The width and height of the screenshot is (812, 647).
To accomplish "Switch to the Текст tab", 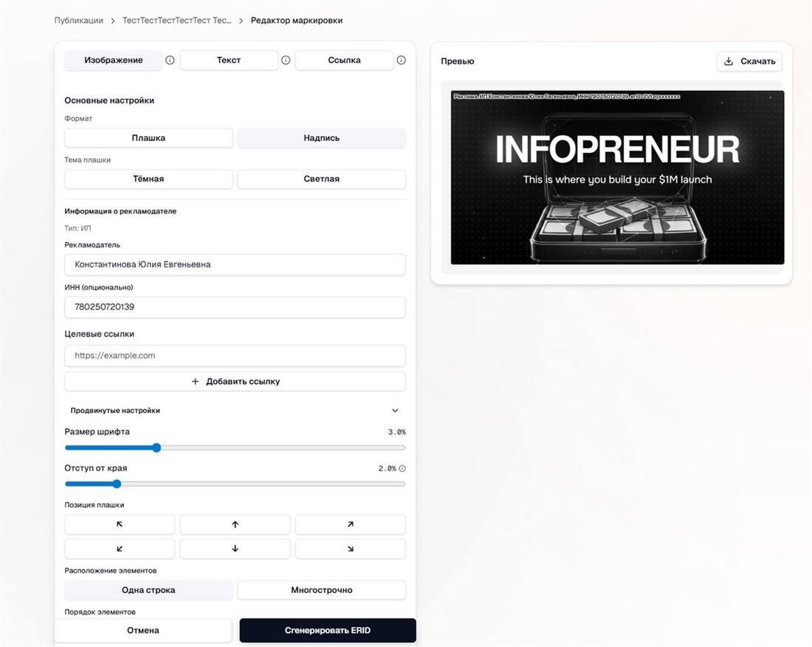I will coord(229,60).
